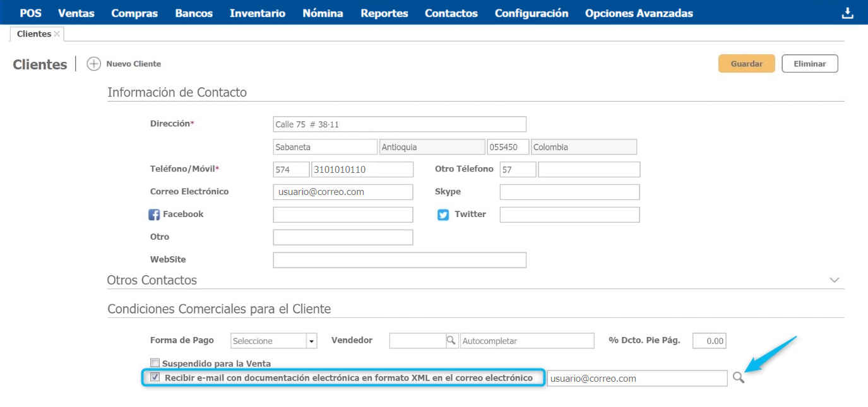Click the Correo Electrónico input field
The width and height of the screenshot is (868, 407).
[343, 192]
